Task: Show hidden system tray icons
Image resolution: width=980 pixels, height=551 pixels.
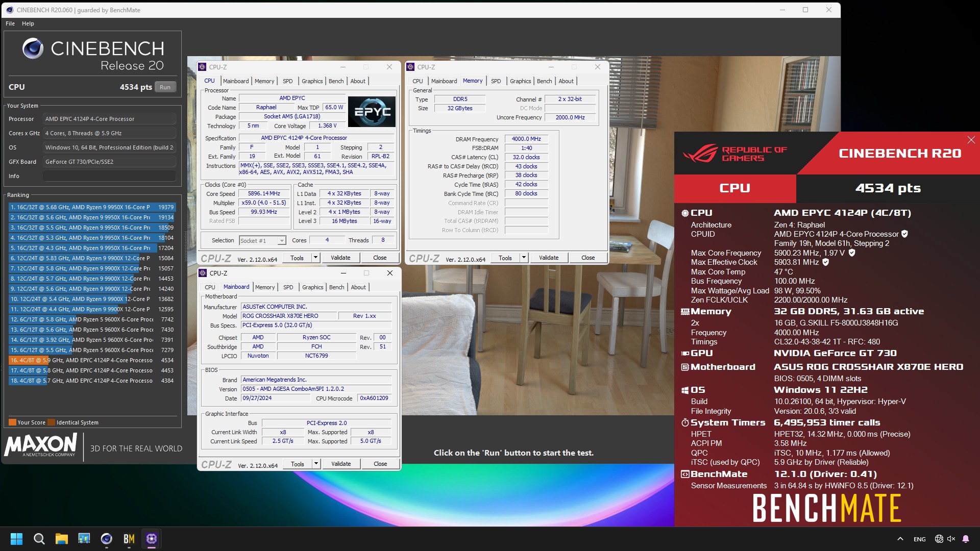Action: (x=900, y=539)
